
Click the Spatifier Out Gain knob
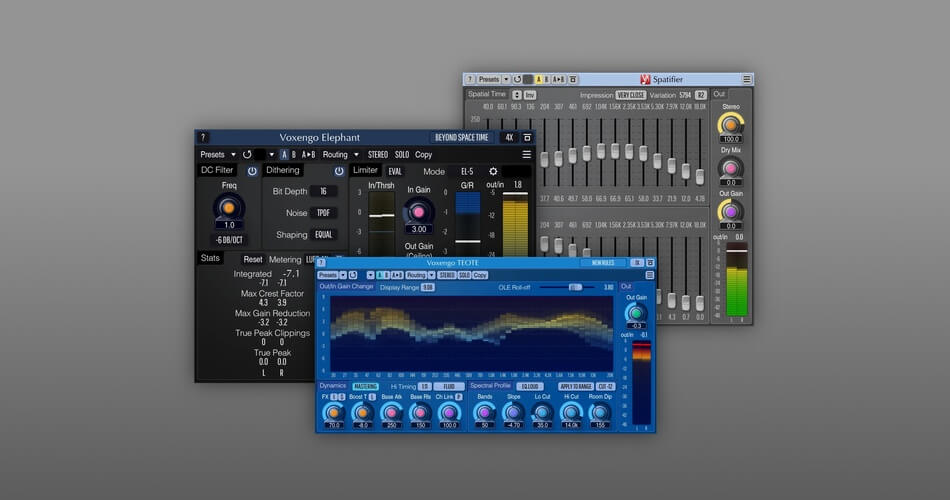(x=731, y=212)
